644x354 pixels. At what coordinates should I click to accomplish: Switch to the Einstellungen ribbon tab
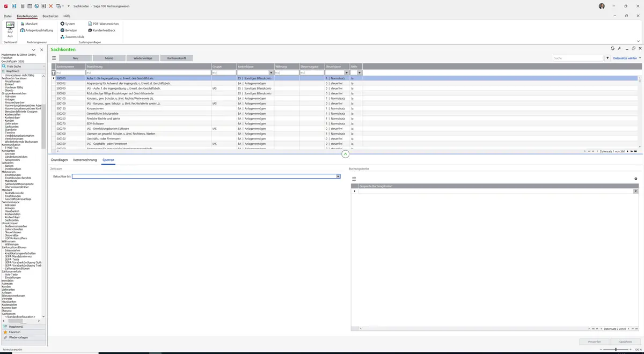coord(27,16)
